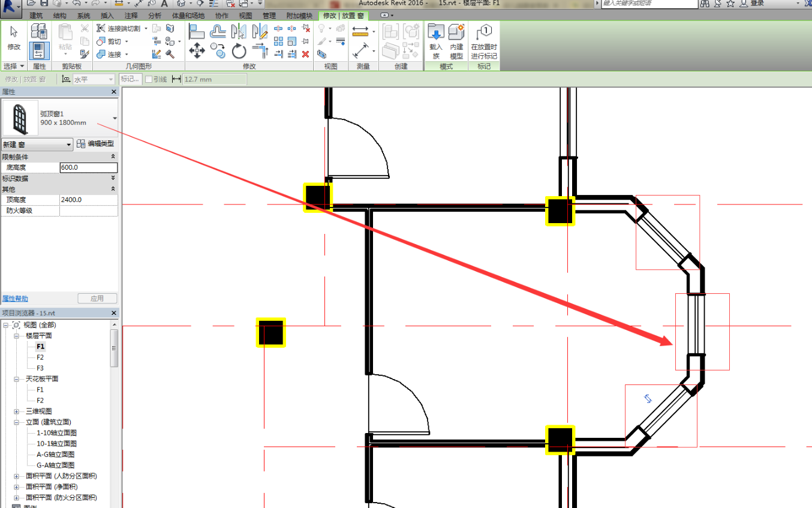
Task: Open the F2 floor plan view
Action: (x=40, y=357)
